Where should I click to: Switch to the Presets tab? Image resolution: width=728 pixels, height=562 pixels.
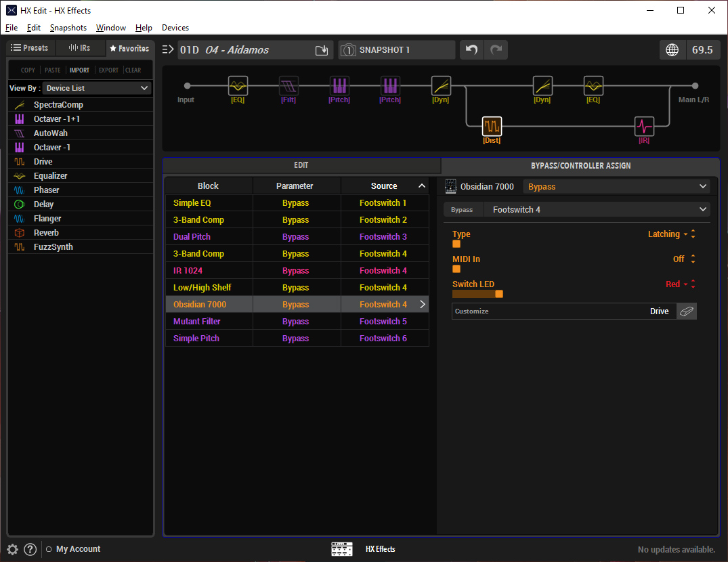(30, 48)
